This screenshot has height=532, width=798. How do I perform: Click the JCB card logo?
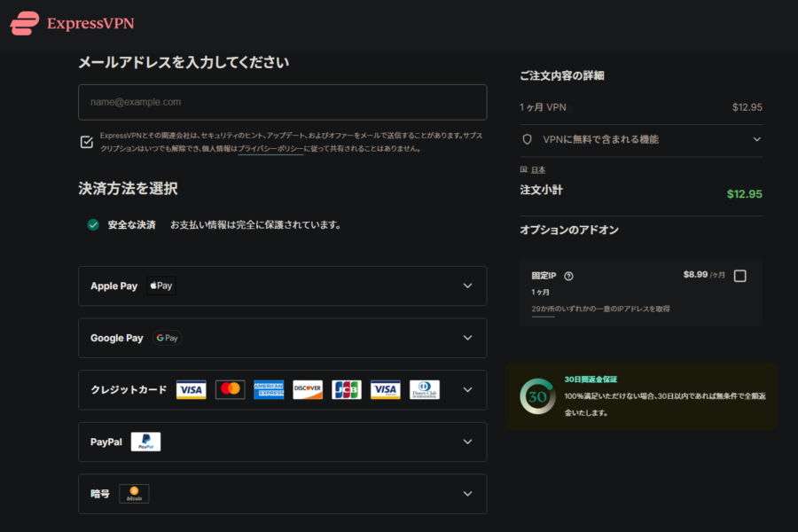click(x=347, y=390)
